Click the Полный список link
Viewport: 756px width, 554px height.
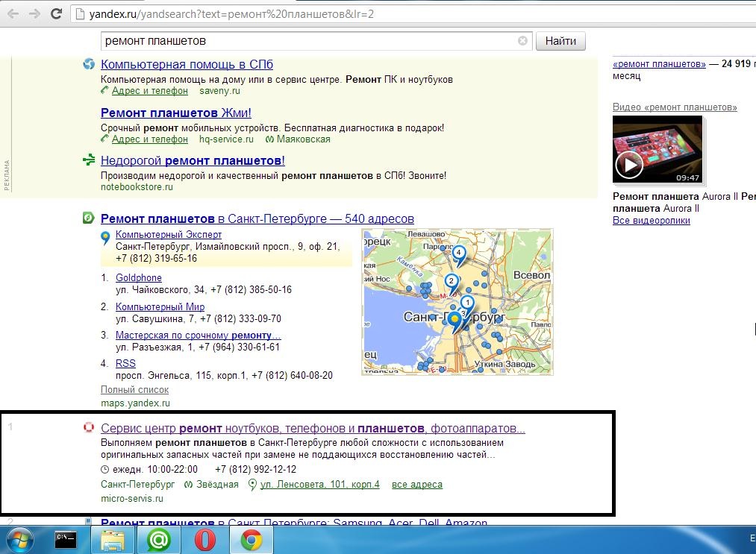pos(135,390)
